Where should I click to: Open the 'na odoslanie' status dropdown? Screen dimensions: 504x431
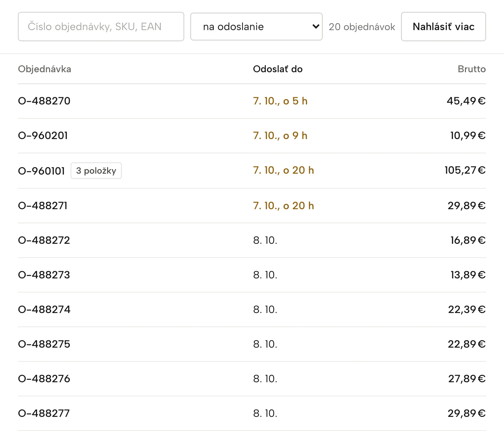256,26
